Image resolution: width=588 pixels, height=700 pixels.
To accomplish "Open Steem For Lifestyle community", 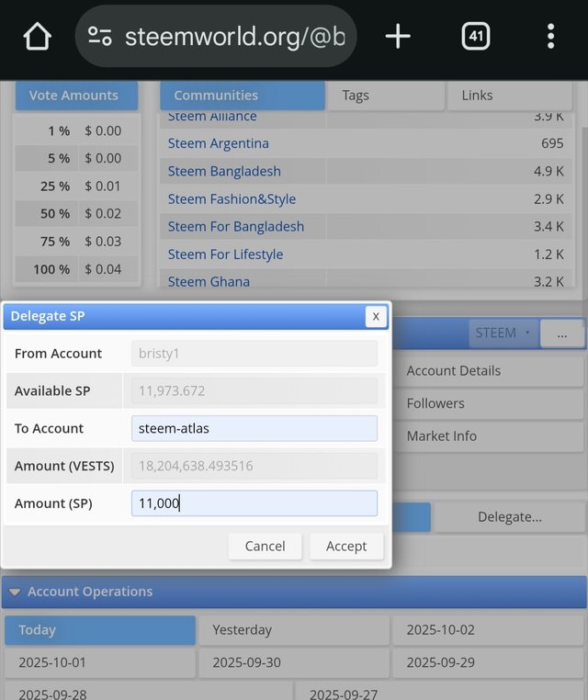I will 225,254.
